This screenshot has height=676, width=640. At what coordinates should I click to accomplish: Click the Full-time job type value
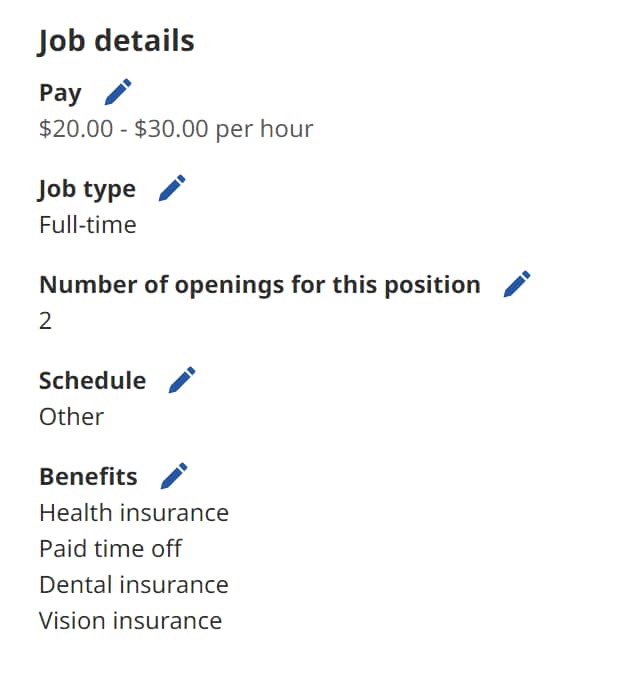88,225
